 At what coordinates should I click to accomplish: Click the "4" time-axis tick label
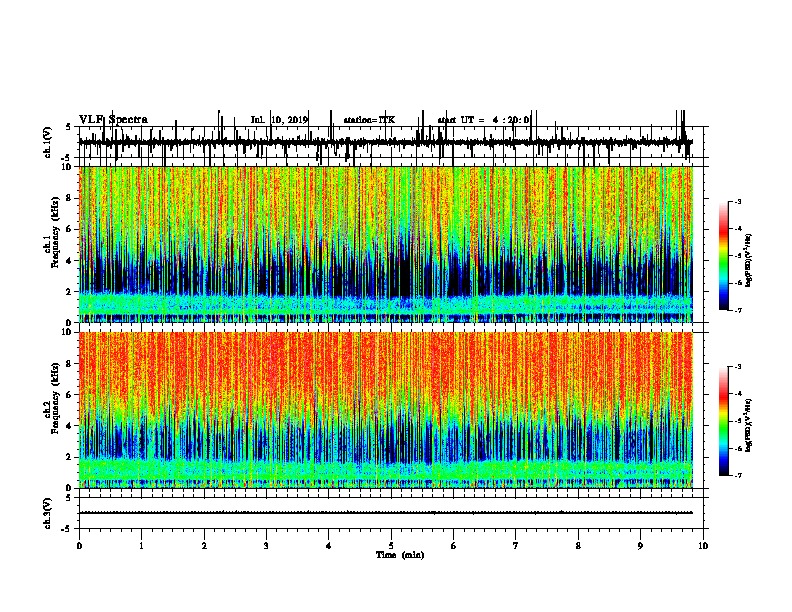pos(329,546)
